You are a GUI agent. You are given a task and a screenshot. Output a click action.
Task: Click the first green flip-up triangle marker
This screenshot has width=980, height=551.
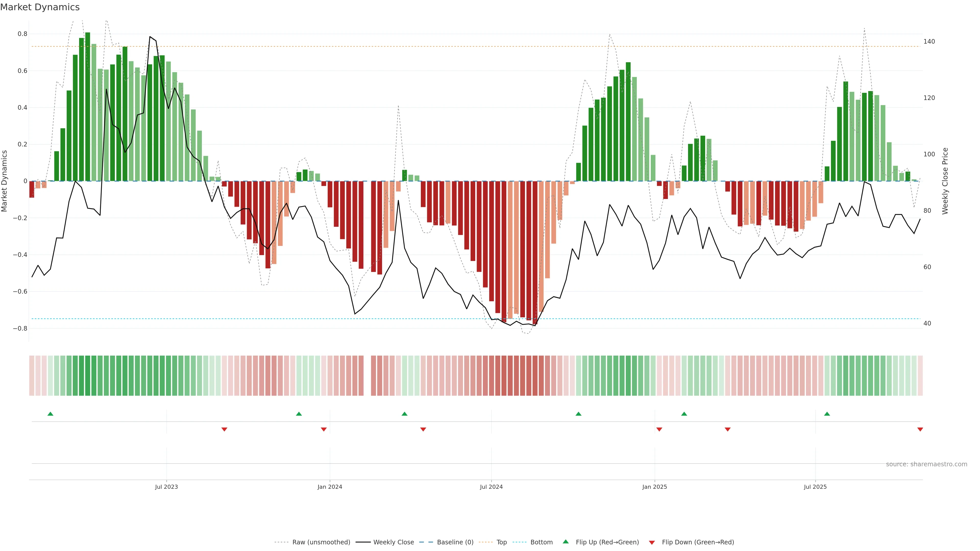pos(50,414)
